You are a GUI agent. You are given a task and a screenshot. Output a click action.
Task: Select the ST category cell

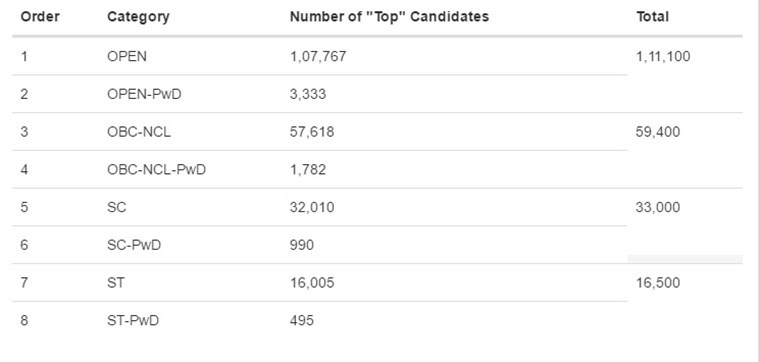116,283
